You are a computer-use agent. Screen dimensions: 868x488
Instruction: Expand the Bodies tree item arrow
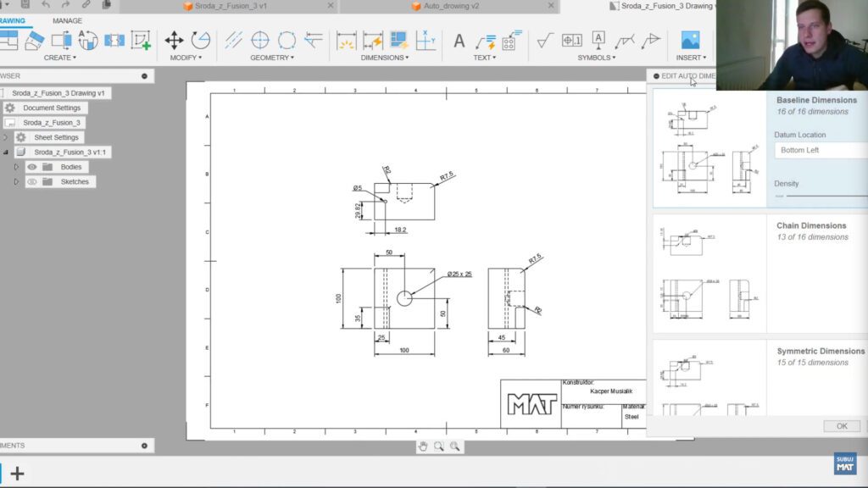15,167
